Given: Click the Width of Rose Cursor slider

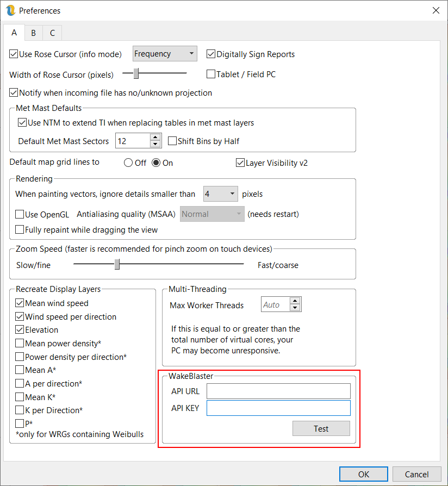Looking at the screenshot, I should 136,73.
